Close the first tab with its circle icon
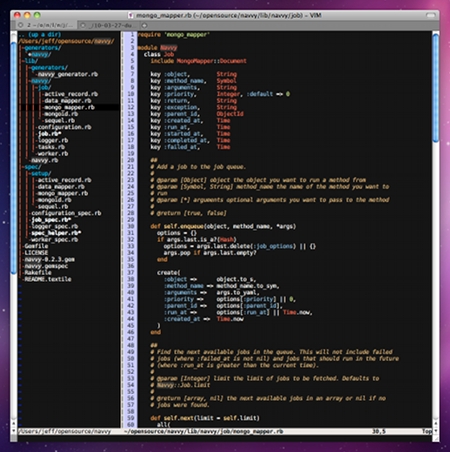450x452 pixels. (21, 25)
